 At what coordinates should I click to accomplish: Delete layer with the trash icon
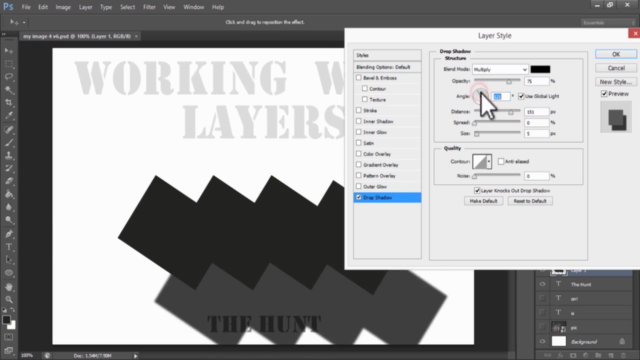[623, 356]
